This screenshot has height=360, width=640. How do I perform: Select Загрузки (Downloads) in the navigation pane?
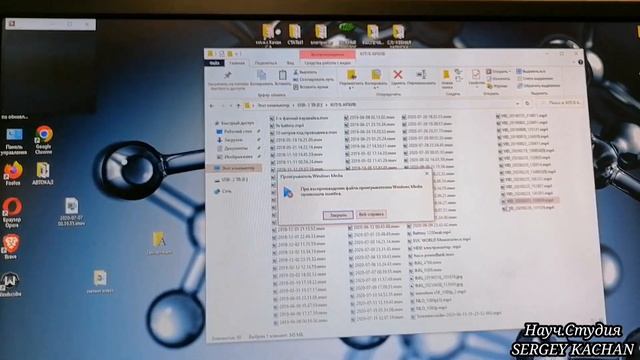[230, 140]
